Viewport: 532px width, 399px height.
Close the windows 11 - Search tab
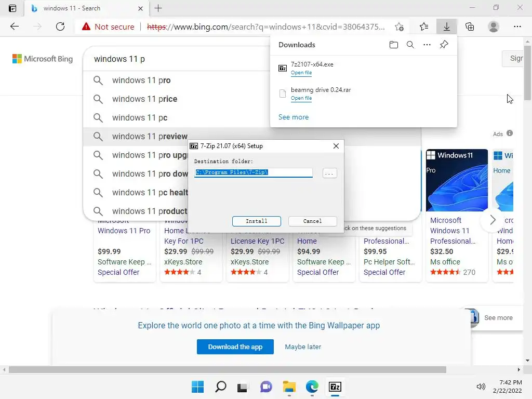point(140,8)
